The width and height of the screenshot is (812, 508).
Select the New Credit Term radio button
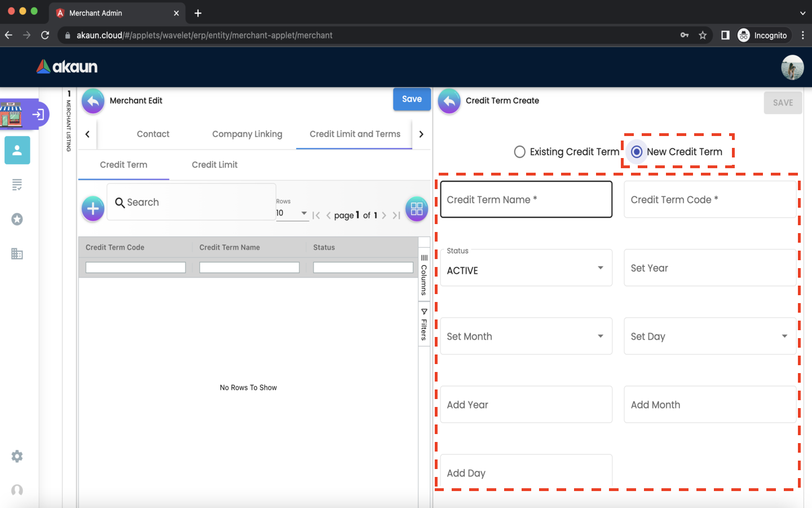pyautogui.click(x=637, y=152)
